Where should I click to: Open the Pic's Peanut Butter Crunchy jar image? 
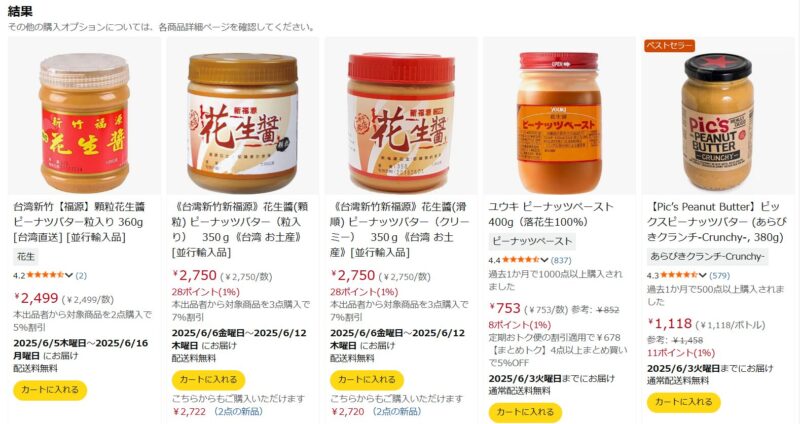pos(717,121)
